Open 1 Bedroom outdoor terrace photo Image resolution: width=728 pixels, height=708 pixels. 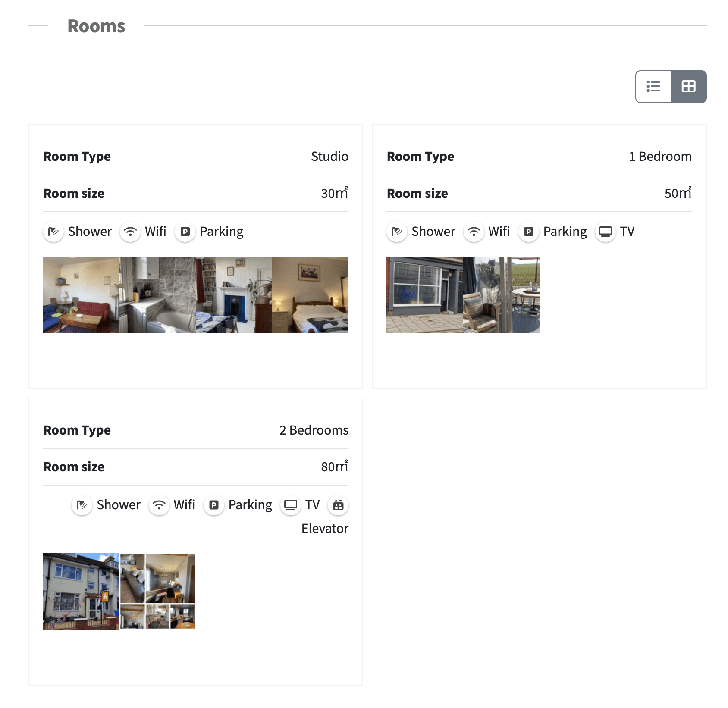tap(501, 294)
